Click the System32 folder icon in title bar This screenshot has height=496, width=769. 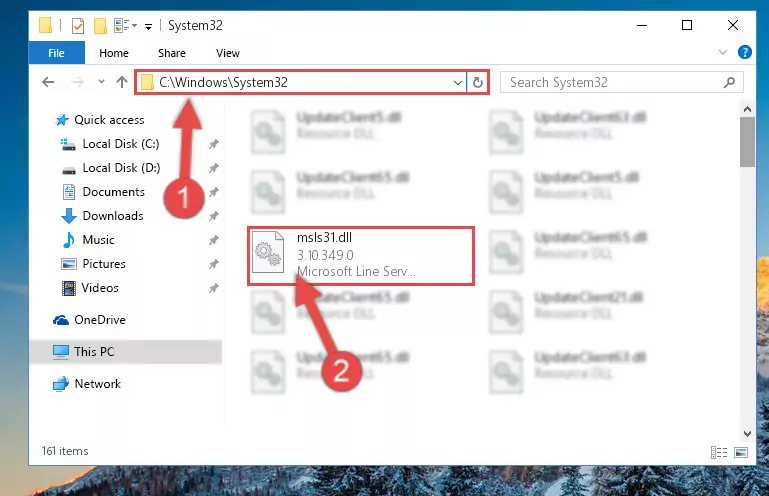pyautogui.click(x=45, y=26)
